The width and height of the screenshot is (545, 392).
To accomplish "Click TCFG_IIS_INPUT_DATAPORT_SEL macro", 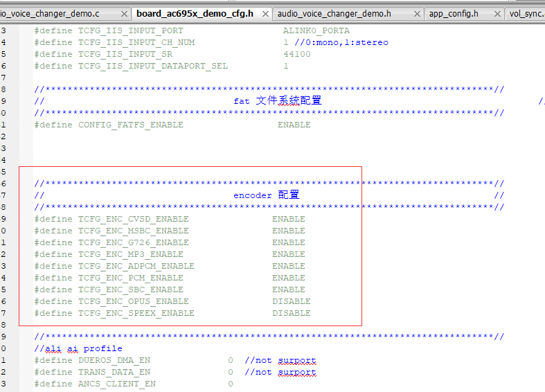I will click(153, 66).
